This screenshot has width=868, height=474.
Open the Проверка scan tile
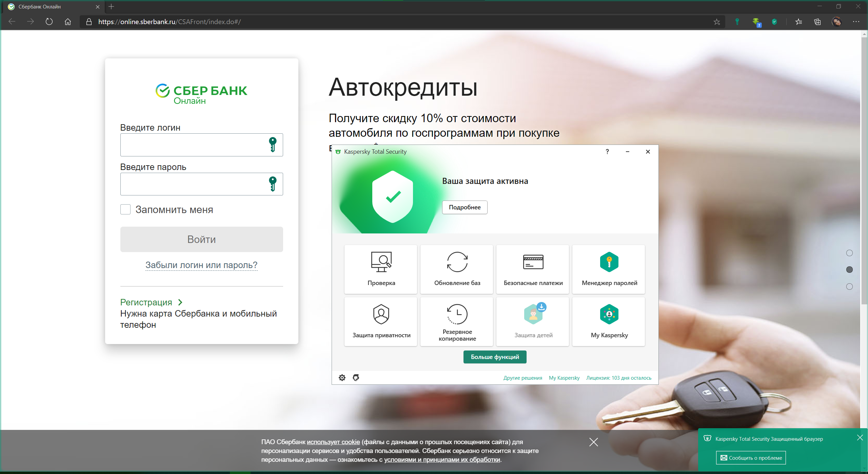click(381, 269)
